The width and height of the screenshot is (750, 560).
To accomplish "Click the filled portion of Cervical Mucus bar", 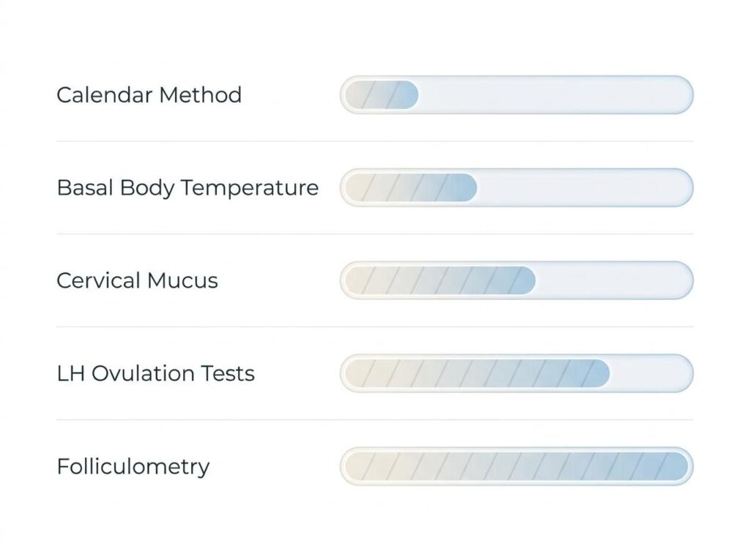I will tap(440, 280).
